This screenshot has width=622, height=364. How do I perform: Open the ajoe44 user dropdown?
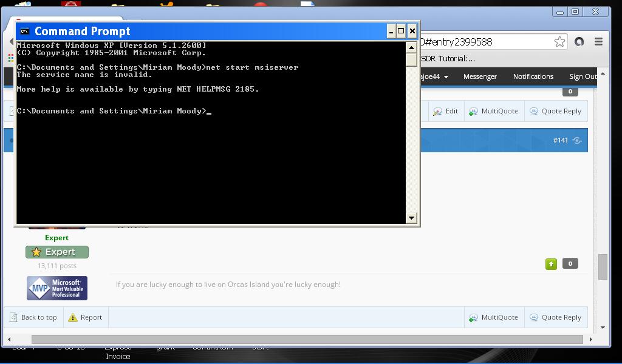(x=434, y=76)
